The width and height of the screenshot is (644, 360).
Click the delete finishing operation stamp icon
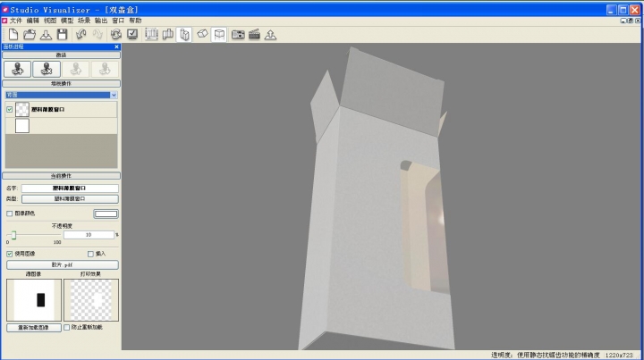46,69
